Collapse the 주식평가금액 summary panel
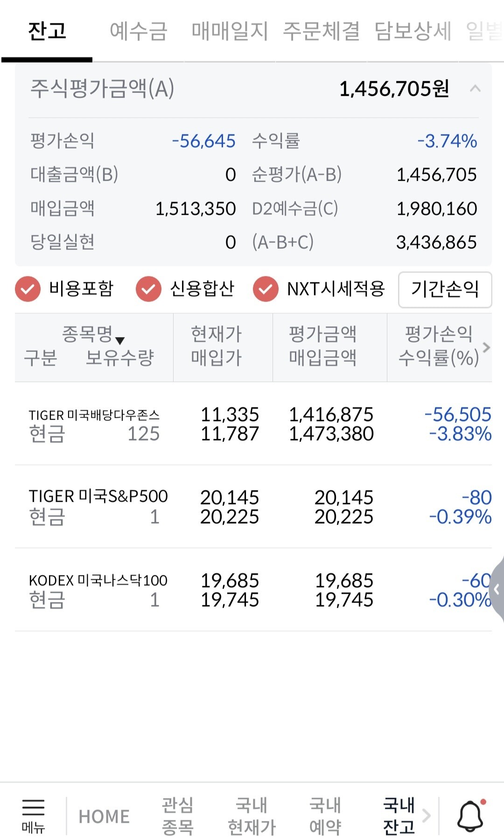The image size is (504, 840). tap(475, 89)
